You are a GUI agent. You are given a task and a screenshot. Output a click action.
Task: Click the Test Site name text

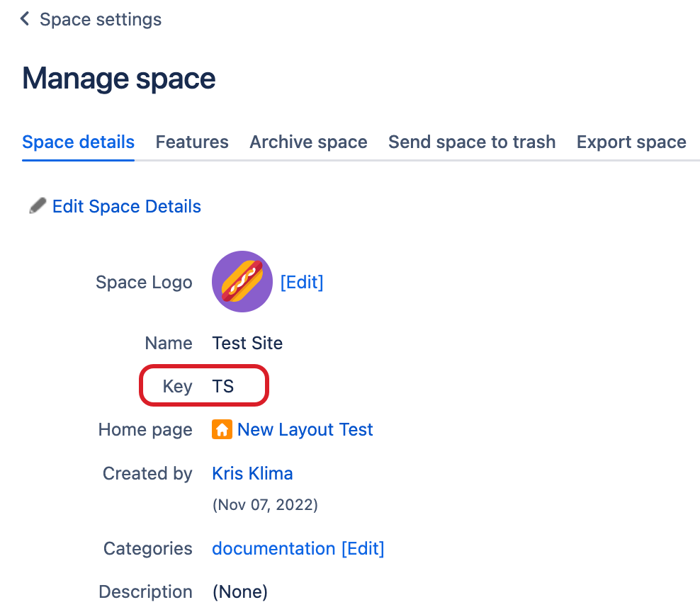point(247,344)
